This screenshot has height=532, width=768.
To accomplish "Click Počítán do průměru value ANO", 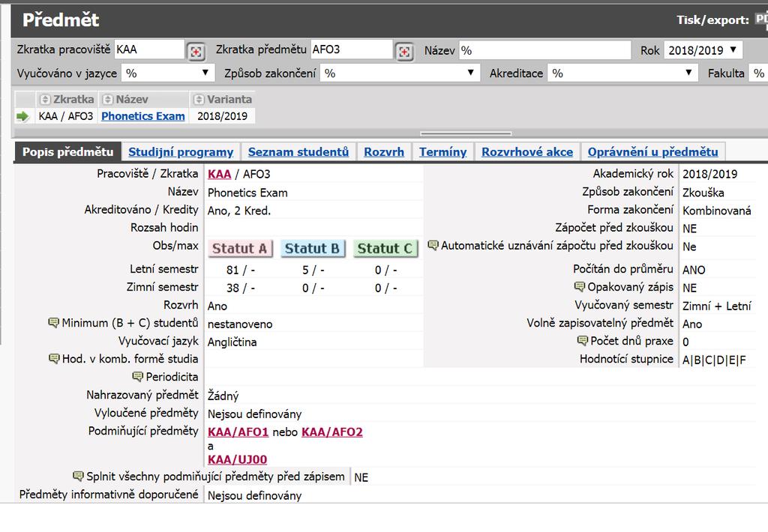I will [x=694, y=270].
